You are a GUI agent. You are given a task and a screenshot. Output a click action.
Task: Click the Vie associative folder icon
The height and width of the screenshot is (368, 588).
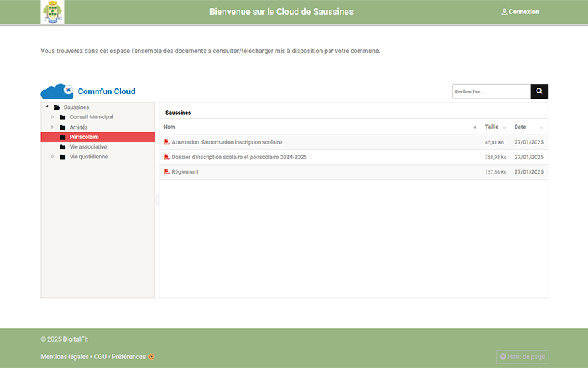pyautogui.click(x=62, y=146)
